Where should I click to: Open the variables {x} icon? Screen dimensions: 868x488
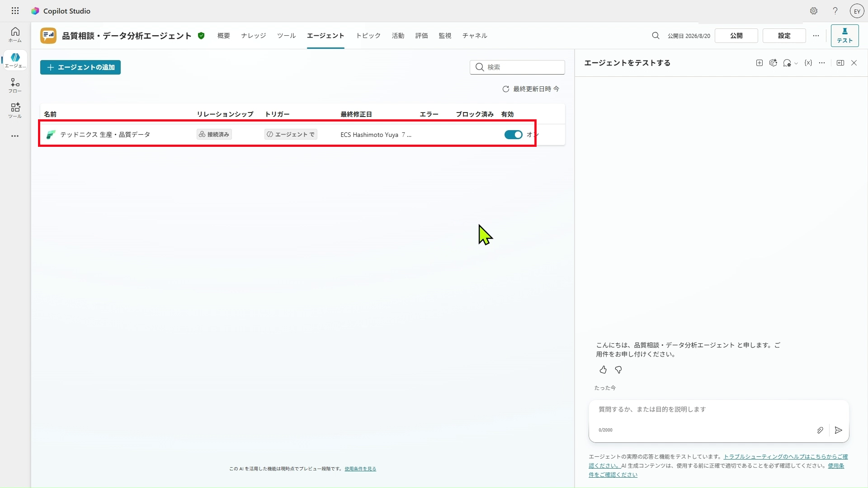[x=808, y=63]
